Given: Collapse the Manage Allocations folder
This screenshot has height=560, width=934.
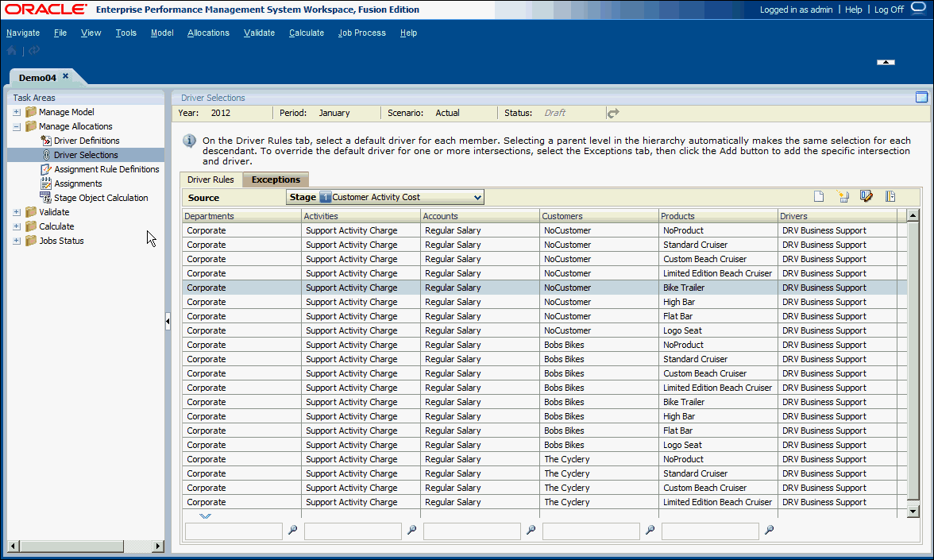Looking at the screenshot, I should tap(17, 126).
